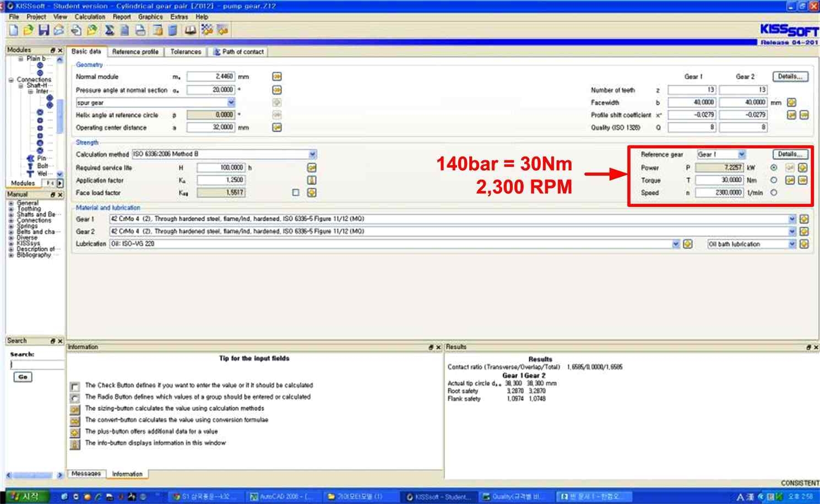
Task: Switch to the Tolerances tab
Action: 186,52
